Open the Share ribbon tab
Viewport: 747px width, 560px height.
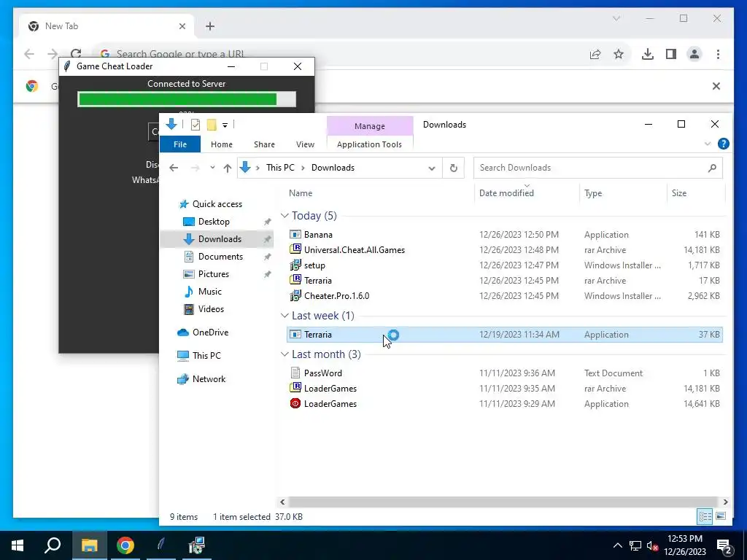264,144
